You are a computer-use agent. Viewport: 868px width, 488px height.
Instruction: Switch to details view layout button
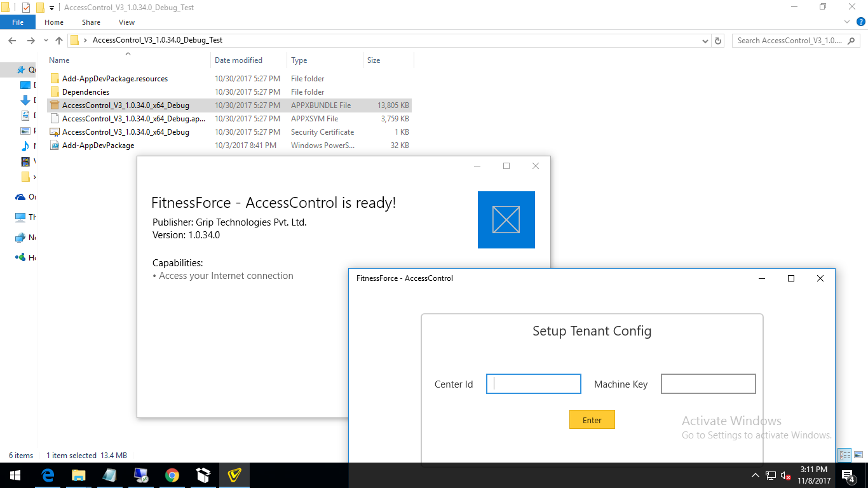(844, 455)
